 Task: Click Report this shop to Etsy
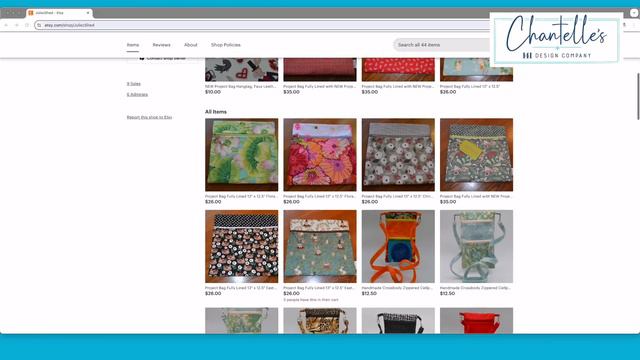[x=149, y=117]
